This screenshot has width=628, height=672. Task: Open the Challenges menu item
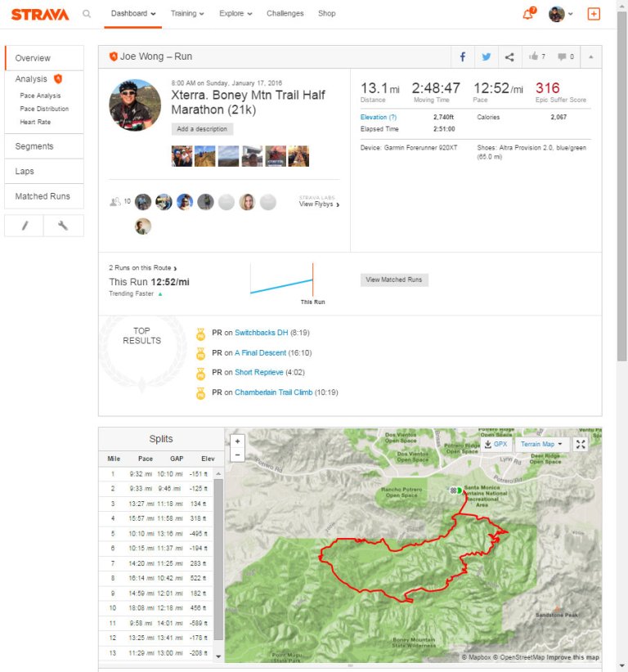tap(285, 14)
